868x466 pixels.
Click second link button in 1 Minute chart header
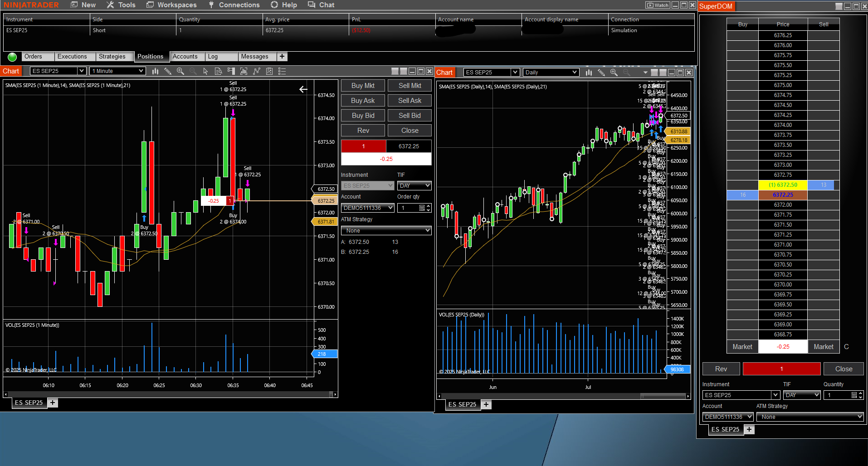tap(404, 71)
